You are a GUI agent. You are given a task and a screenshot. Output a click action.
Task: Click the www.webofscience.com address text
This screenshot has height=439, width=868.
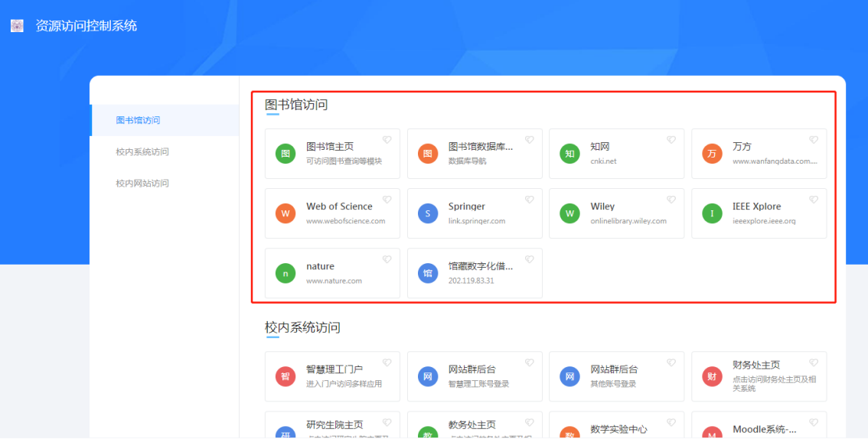click(345, 221)
